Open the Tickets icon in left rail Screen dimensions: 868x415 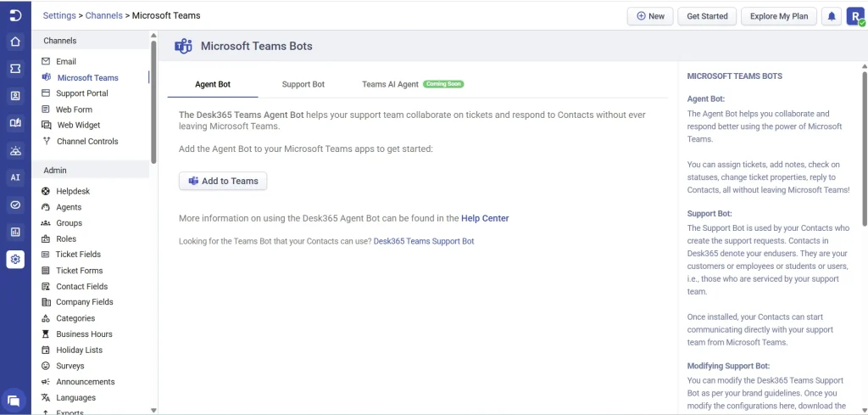[15, 68]
